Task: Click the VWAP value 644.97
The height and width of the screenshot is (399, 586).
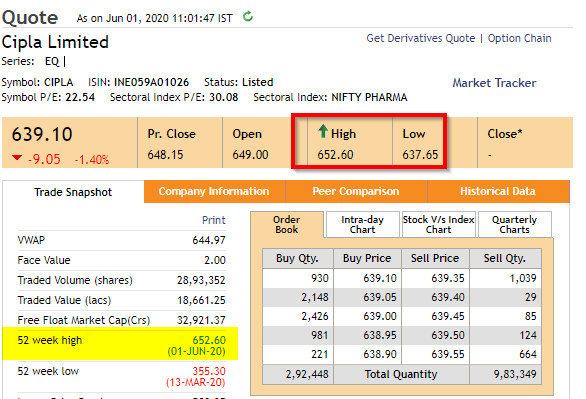Action: [209, 240]
